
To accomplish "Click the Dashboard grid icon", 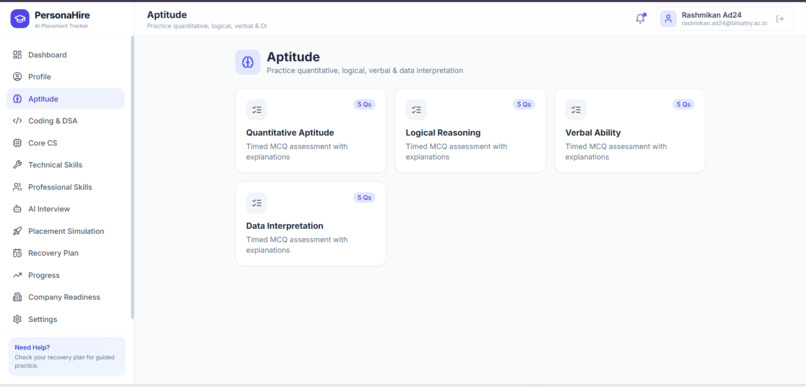I will click(x=17, y=55).
